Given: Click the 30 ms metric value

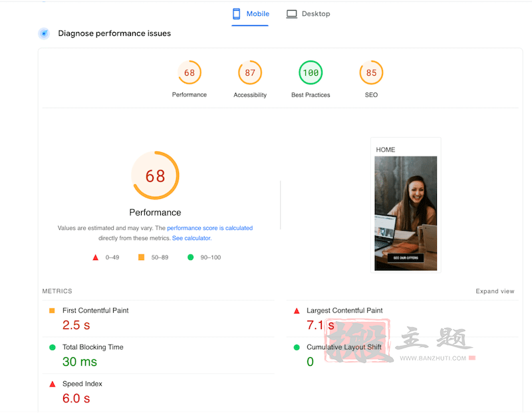Looking at the screenshot, I should (x=80, y=362).
